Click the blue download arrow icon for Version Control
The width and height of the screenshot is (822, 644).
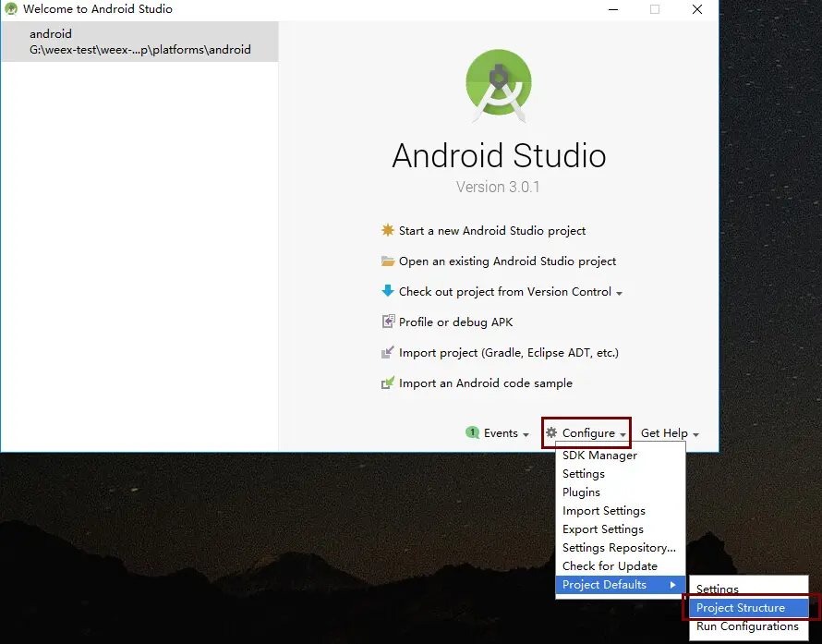click(387, 290)
